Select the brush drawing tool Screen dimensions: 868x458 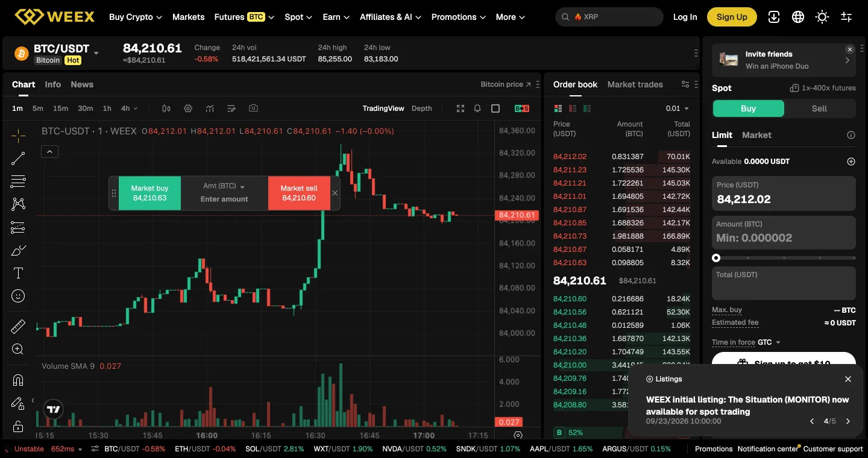coord(18,250)
